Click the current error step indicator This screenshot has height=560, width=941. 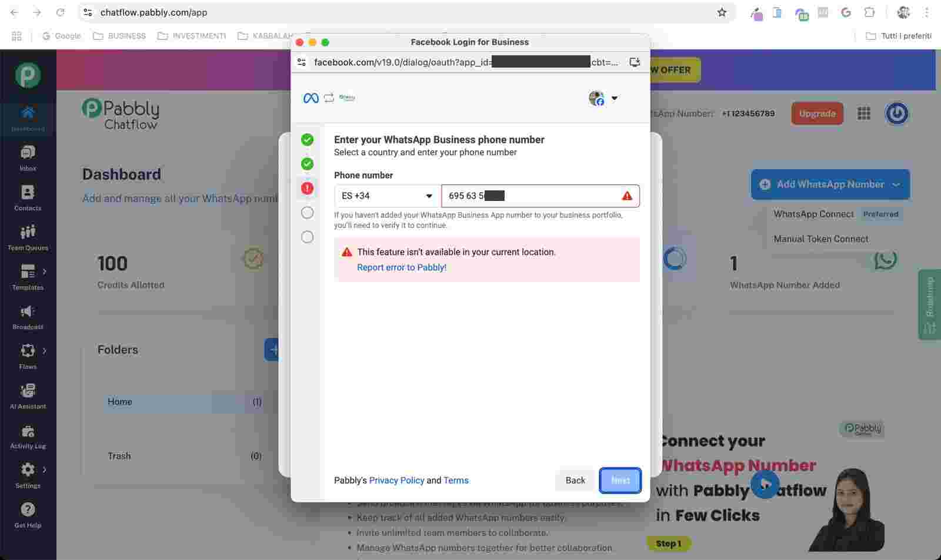pos(307,188)
